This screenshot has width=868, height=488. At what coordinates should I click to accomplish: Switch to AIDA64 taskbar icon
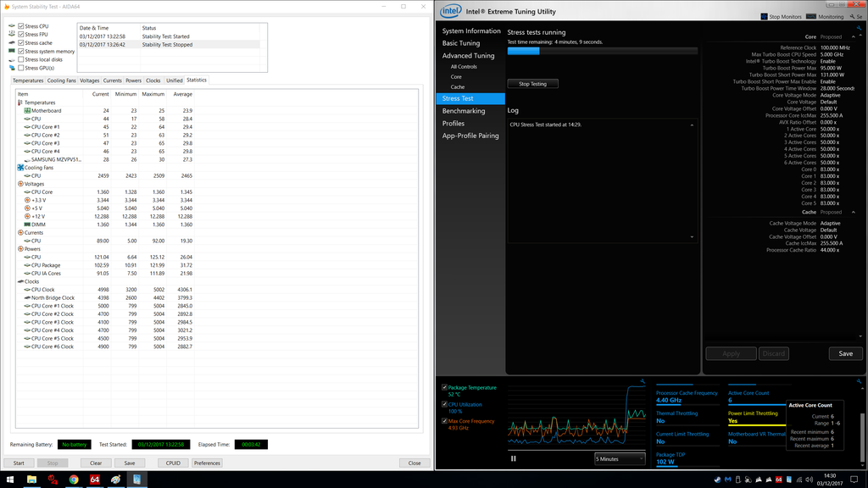point(95,480)
